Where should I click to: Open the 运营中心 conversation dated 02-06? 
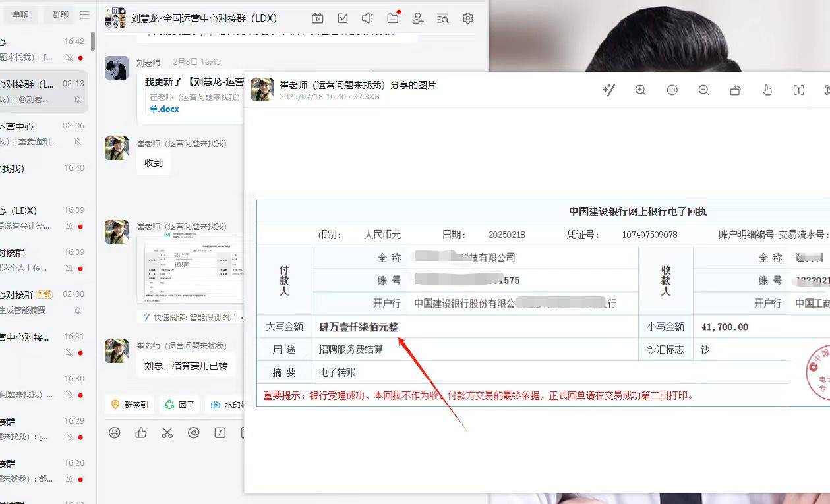tap(44, 134)
